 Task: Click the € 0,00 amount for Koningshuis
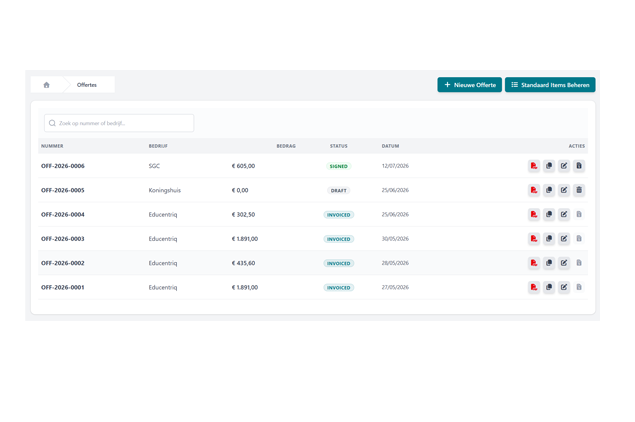pyautogui.click(x=240, y=190)
